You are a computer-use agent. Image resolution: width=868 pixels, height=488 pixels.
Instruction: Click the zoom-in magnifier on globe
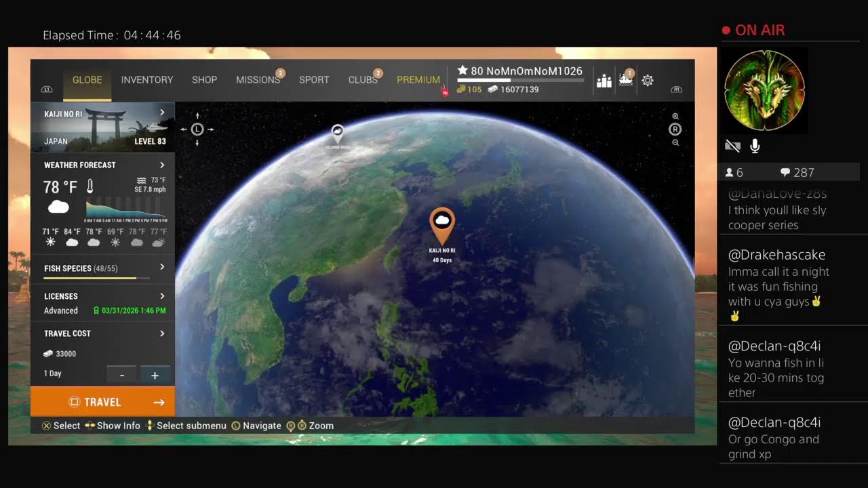(675, 117)
